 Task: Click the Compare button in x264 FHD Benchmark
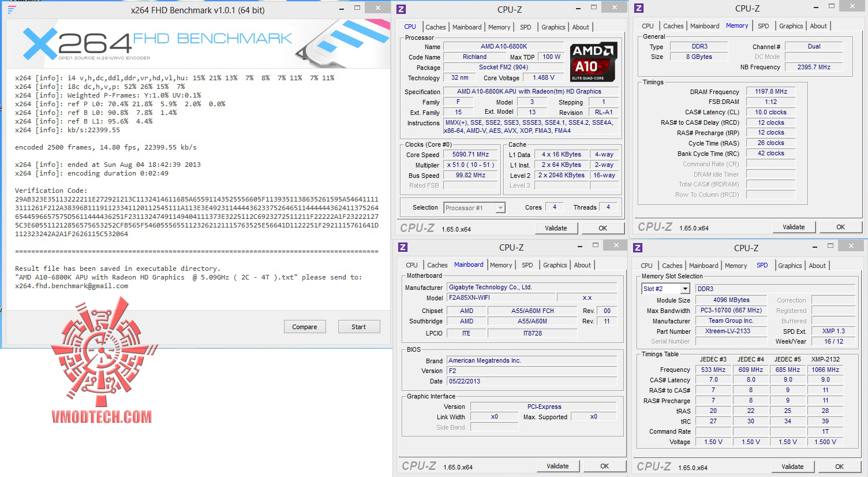pyautogui.click(x=305, y=327)
